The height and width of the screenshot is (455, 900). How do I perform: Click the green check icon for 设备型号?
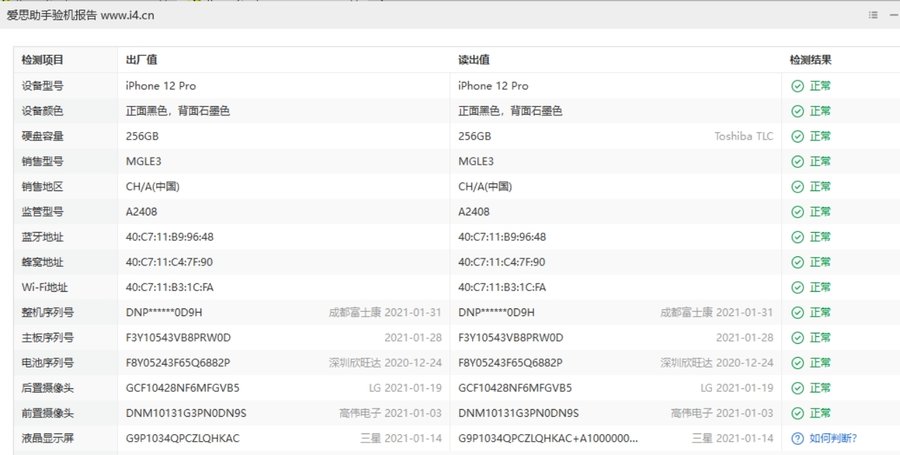(797, 86)
